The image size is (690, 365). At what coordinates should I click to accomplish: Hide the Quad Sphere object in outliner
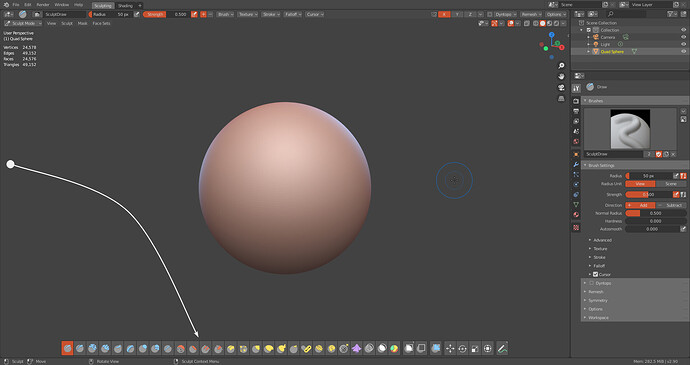683,52
